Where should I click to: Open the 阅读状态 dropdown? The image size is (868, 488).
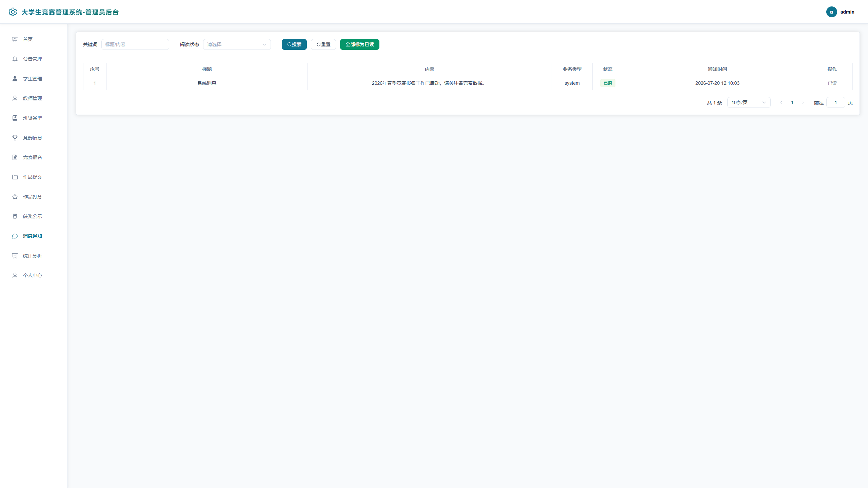[x=237, y=44]
